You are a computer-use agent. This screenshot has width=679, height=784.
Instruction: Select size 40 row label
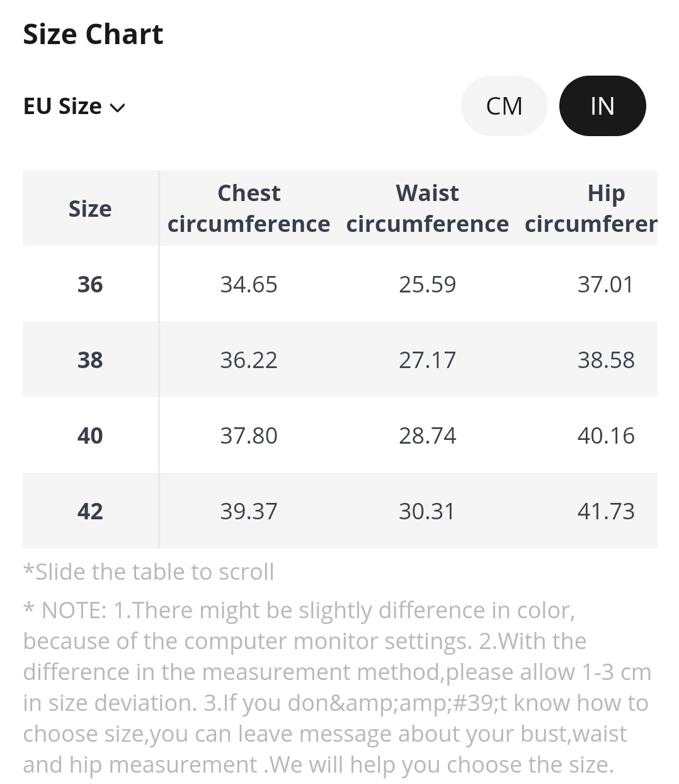point(90,435)
